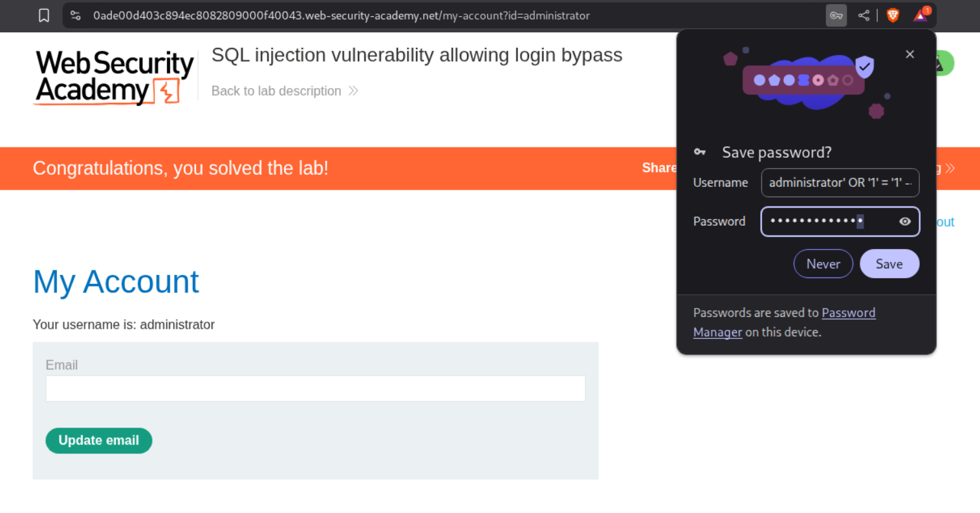Click Never in the save password dialog
Screen dimensions: 980x513
[x=823, y=264]
